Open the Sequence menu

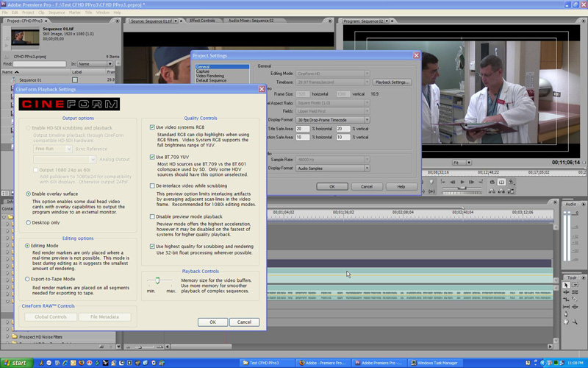pyautogui.click(x=57, y=13)
